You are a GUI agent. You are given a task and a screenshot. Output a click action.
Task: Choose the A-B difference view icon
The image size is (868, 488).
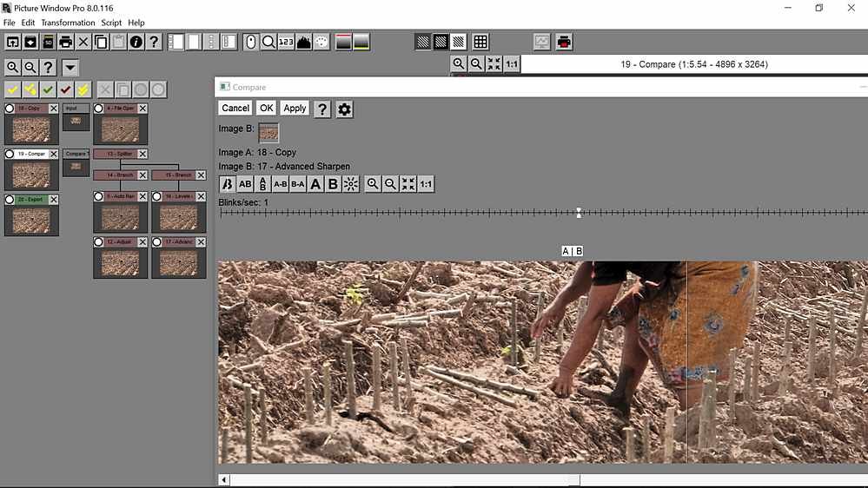(x=280, y=184)
